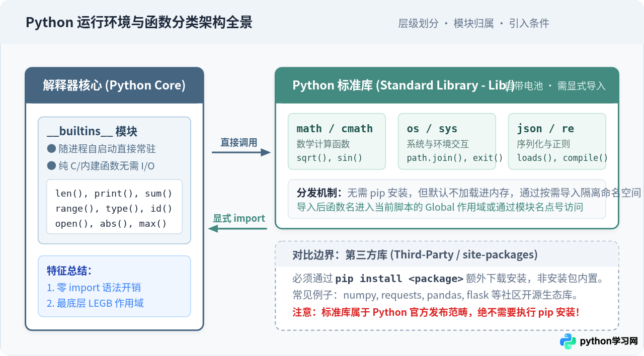The image size is (644, 356).
Task: Click the code line 'open(), abs(), max()'
Action: click(111, 224)
